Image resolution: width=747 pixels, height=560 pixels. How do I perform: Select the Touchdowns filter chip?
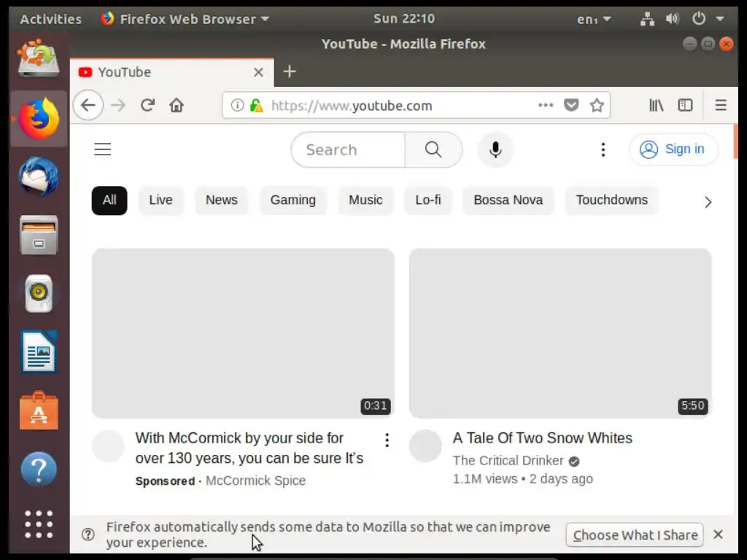(x=612, y=201)
